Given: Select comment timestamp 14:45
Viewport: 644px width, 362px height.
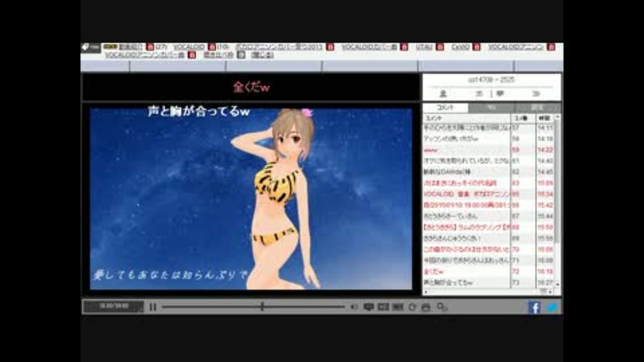Looking at the screenshot, I should 545,172.
